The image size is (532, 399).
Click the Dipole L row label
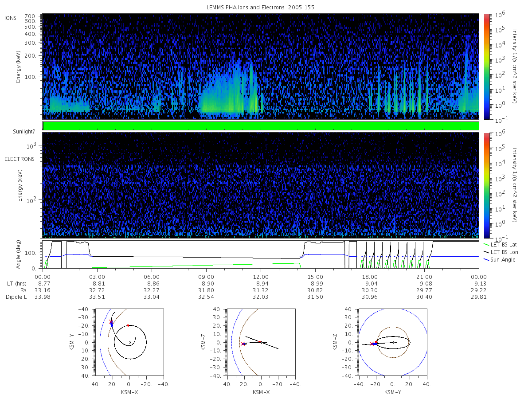tap(16, 297)
